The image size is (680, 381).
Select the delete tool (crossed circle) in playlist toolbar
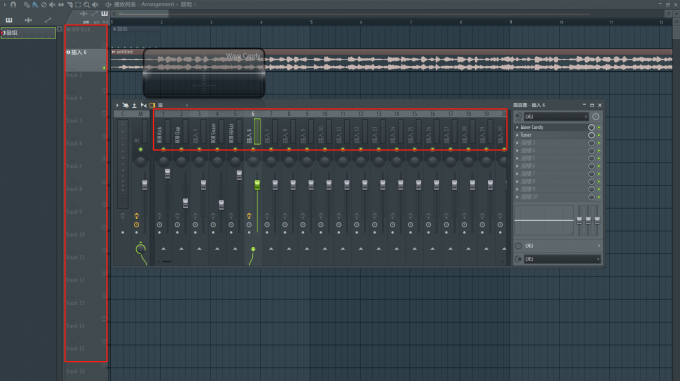tap(43, 4)
